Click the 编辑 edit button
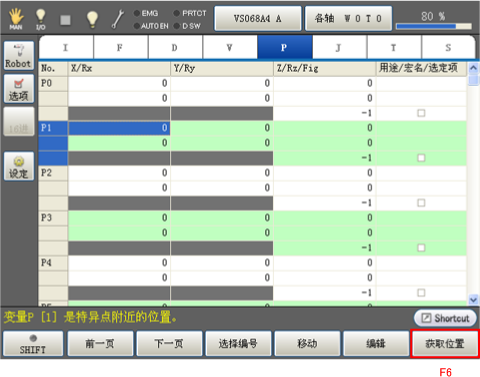 click(376, 343)
